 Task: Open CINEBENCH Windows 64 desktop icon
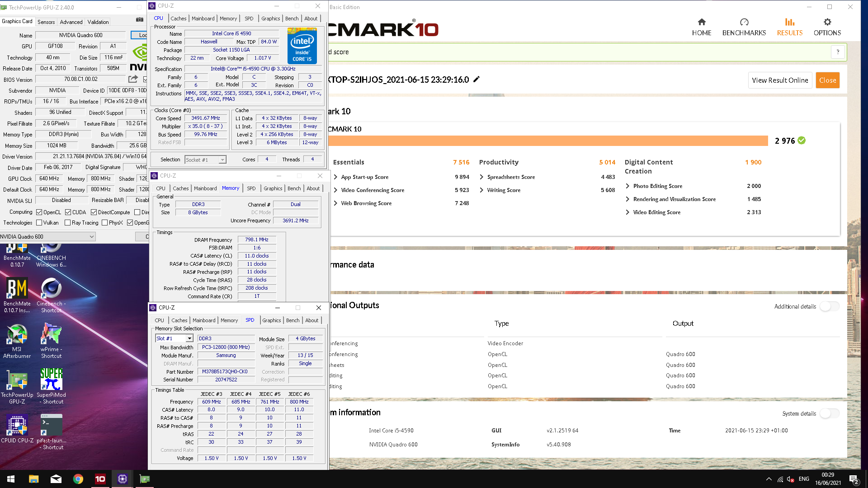[x=51, y=256]
